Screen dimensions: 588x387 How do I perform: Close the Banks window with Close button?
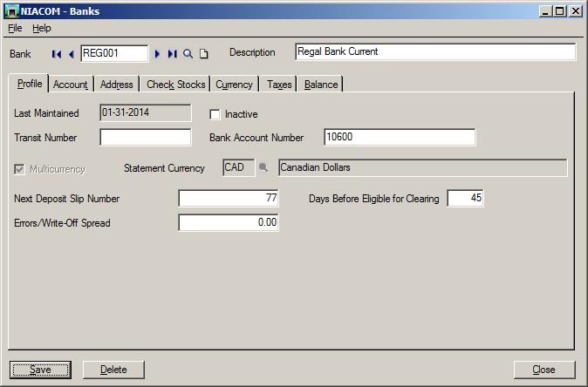pyautogui.click(x=544, y=370)
